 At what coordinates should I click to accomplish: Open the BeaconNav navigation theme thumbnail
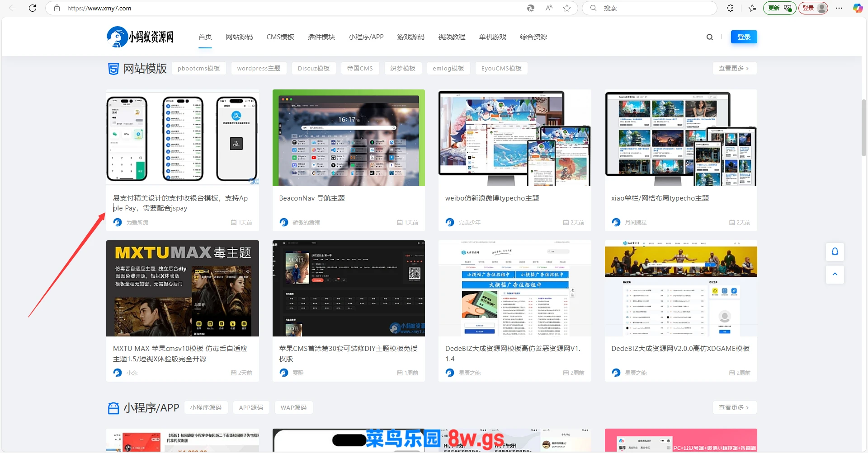[349, 138]
